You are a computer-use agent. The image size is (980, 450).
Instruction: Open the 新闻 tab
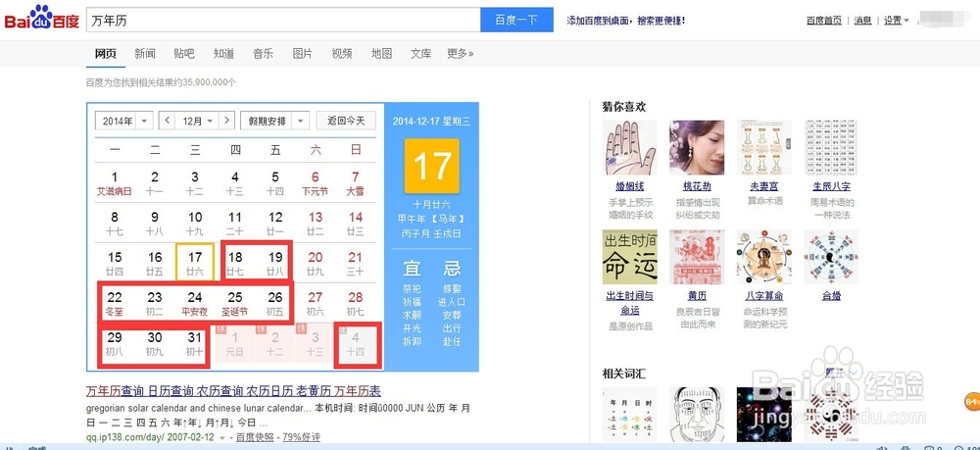(144, 54)
